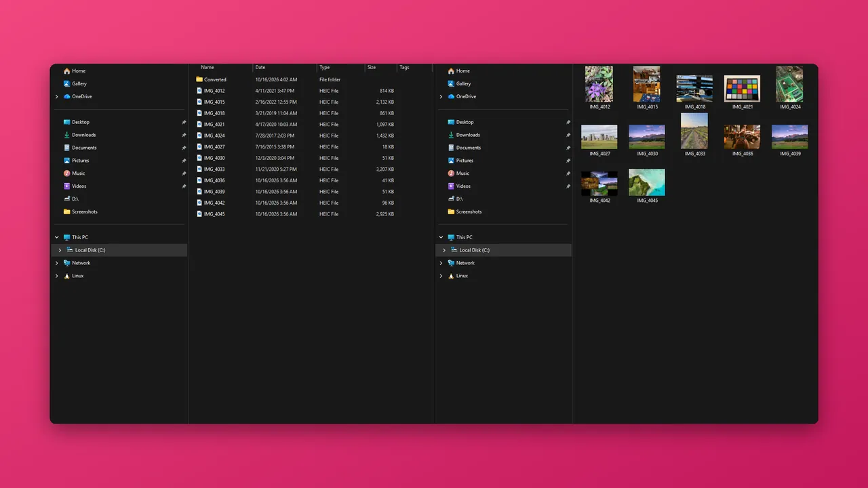Select the IMG_4012 flower thumbnail
868x488 pixels.
(x=599, y=84)
